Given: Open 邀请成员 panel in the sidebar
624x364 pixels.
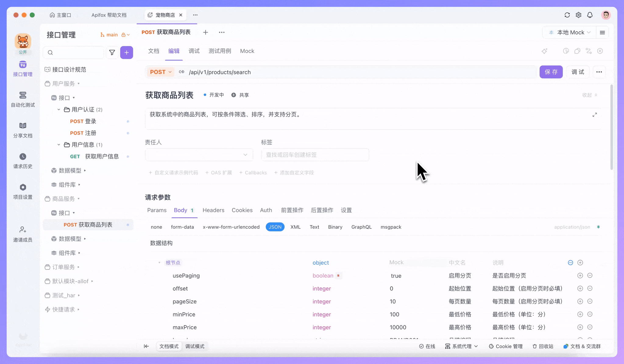Looking at the screenshot, I should click(x=23, y=234).
